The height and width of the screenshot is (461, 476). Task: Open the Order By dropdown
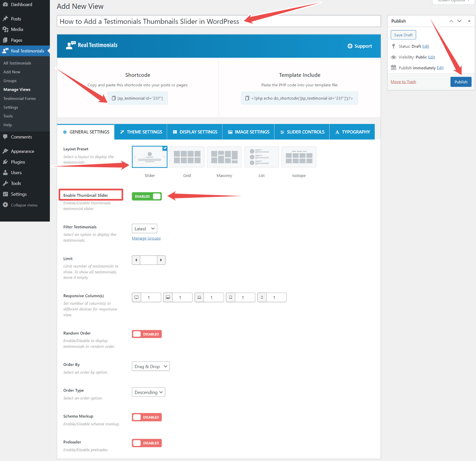[x=151, y=366]
